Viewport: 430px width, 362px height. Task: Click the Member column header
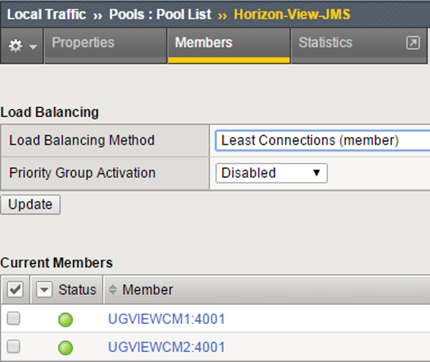click(148, 289)
